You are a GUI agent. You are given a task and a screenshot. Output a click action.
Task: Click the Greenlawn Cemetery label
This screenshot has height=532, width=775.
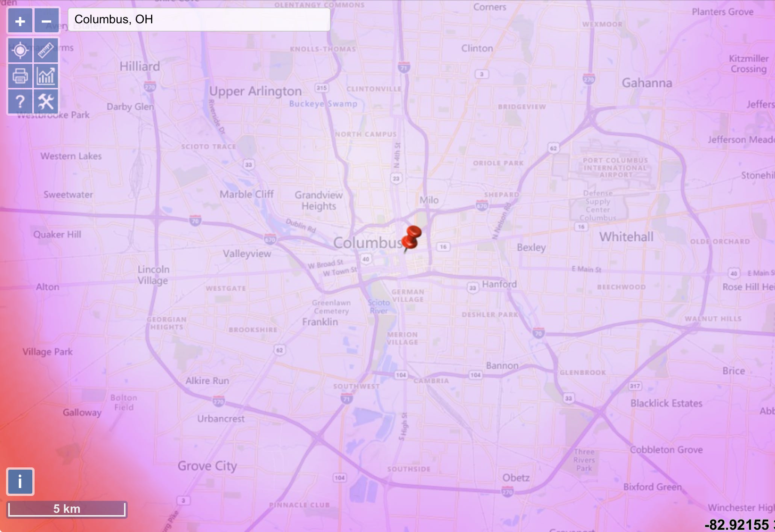331,307
